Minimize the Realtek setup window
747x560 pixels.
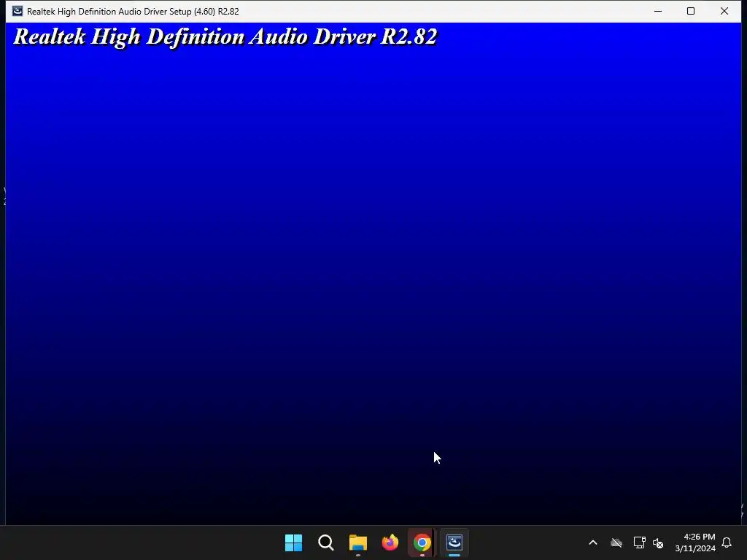(x=658, y=11)
